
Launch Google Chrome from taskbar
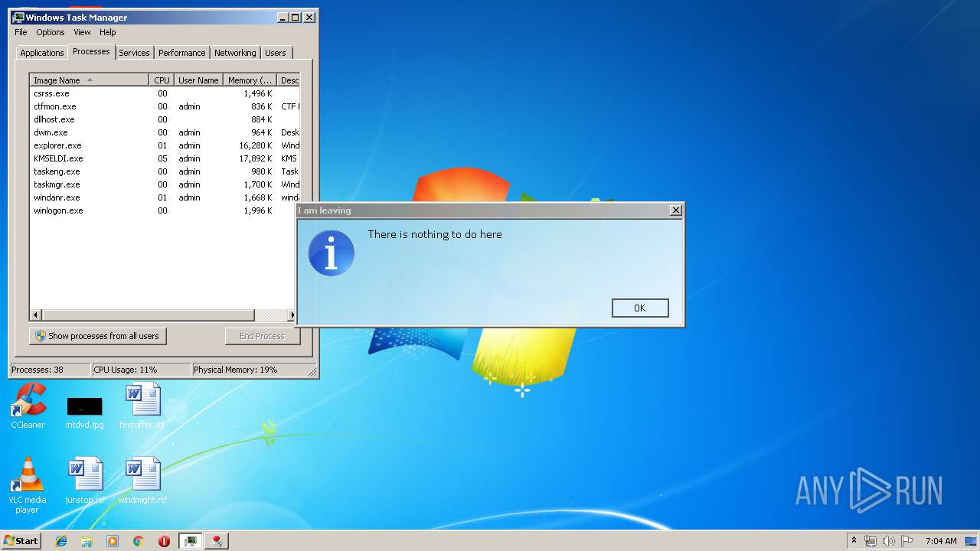[x=138, y=541]
